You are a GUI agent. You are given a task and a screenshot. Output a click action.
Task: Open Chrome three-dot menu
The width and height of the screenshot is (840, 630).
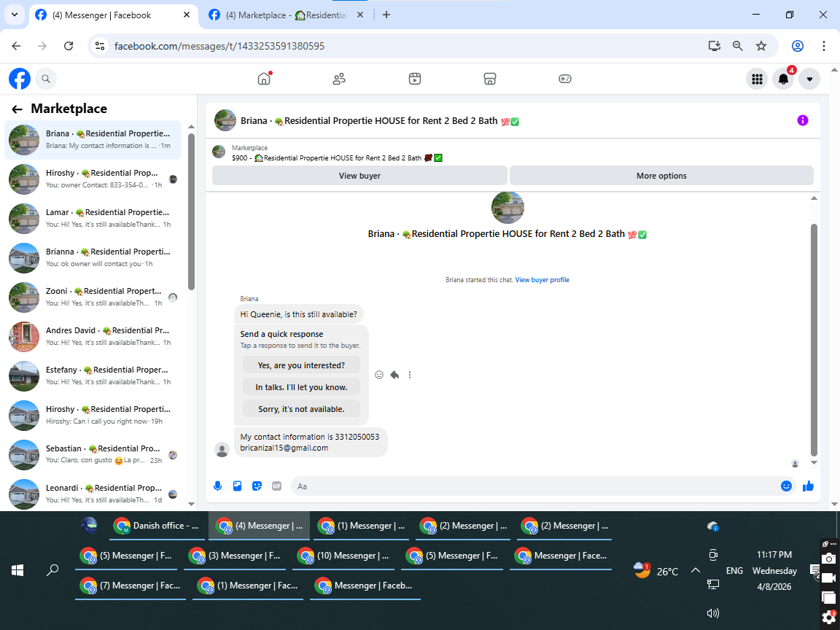point(824,46)
